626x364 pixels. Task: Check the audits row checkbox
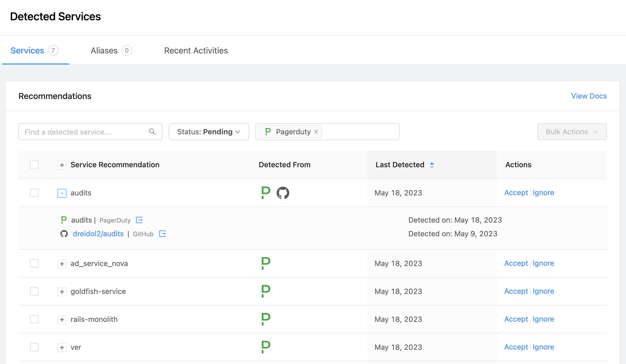(x=34, y=193)
